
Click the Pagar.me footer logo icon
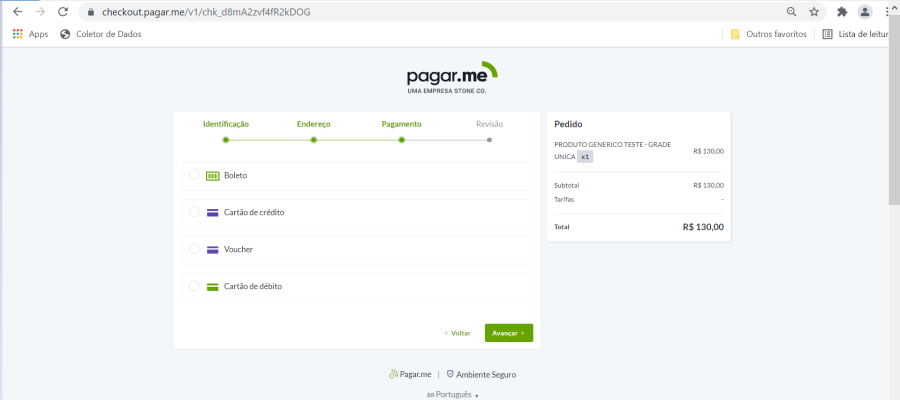click(393, 374)
